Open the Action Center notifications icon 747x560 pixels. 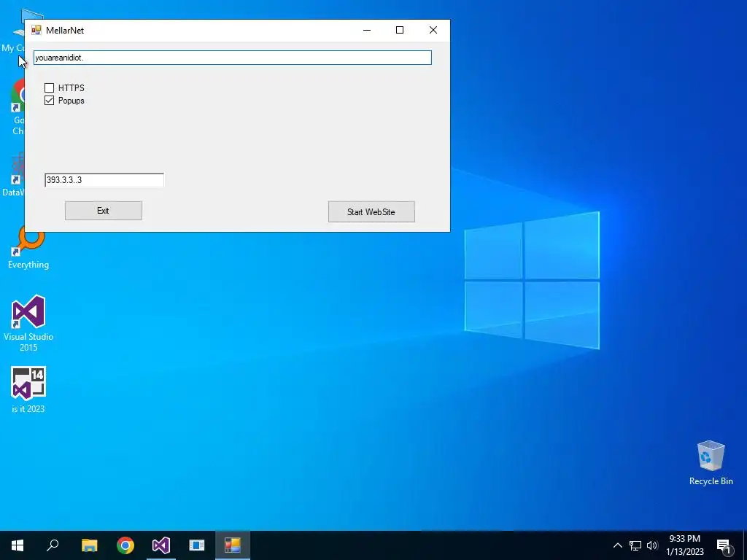tap(724, 545)
